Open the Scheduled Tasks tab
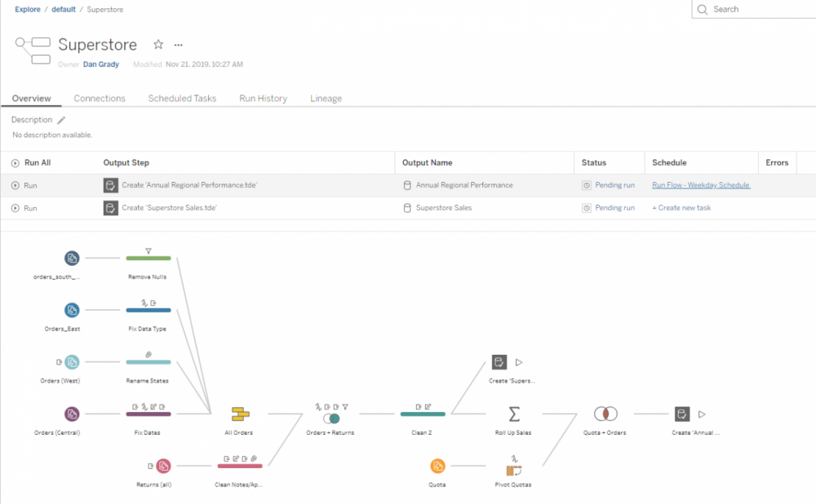The width and height of the screenshot is (816, 504). [x=182, y=99]
